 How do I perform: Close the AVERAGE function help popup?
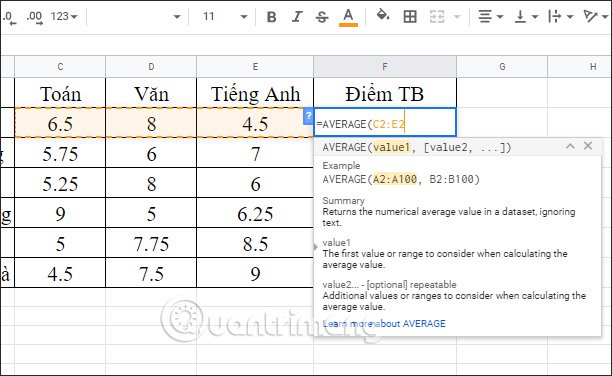588,146
